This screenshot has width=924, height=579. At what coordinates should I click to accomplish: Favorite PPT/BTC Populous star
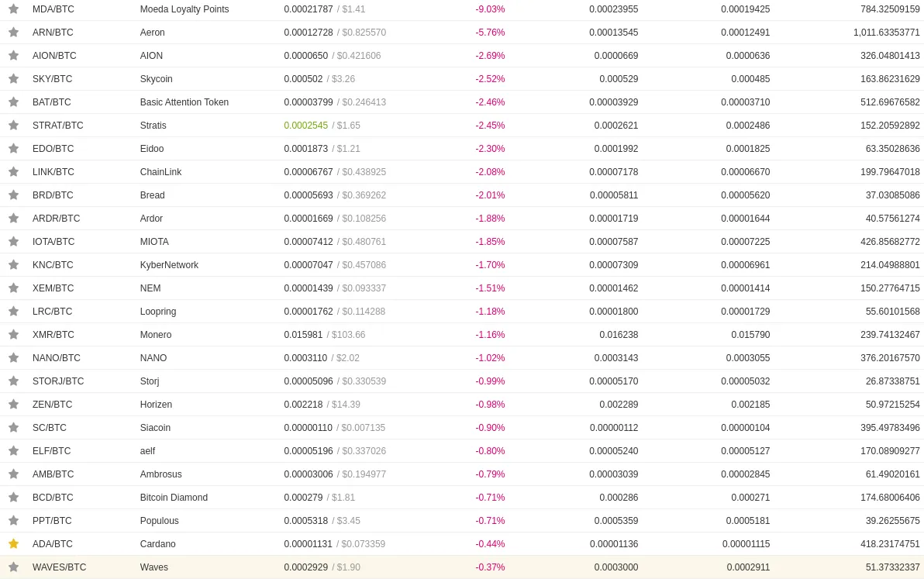click(13, 521)
